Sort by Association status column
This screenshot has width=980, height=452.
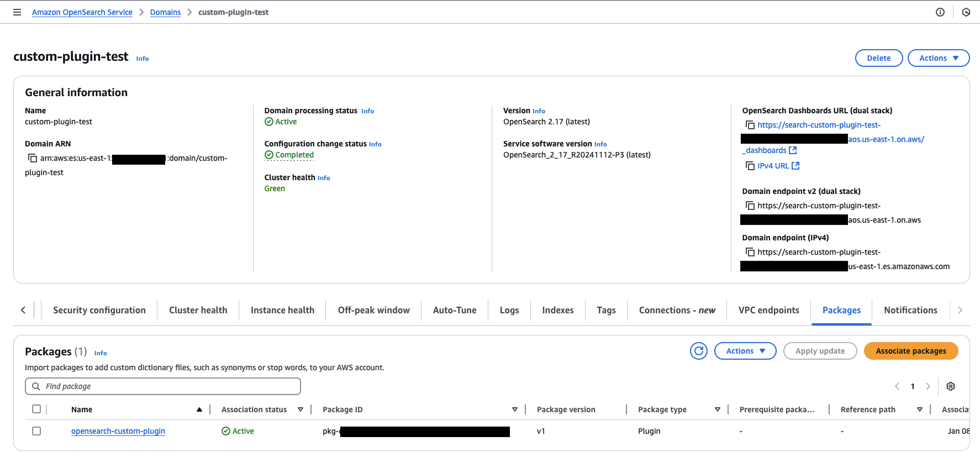click(x=301, y=409)
